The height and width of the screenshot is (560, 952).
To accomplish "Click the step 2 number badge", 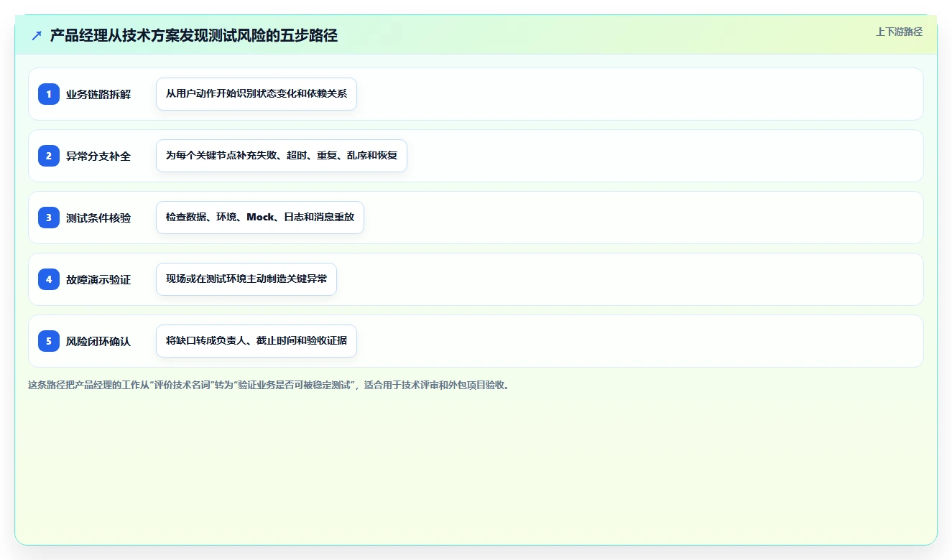I will coord(49,156).
